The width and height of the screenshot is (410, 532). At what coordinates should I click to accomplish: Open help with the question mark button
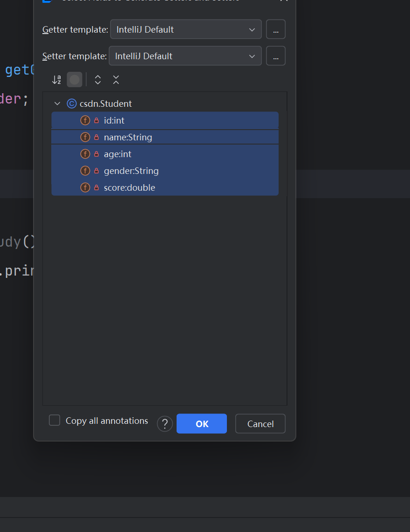pyautogui.click(x=165, y=424)
